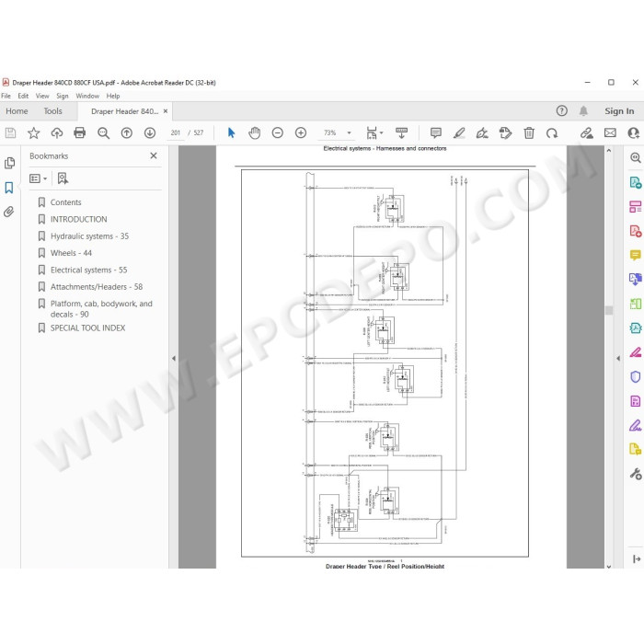The width and height of the screenshot is (644, 644).
Task: Close the Draper Header document tab
Action: (166, 111)
